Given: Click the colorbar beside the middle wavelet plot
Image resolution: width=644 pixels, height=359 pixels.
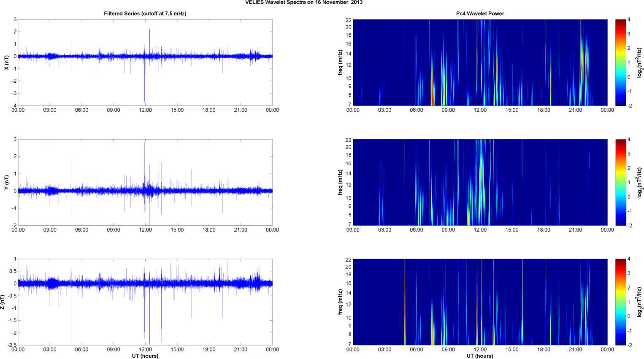Looking at the screenshot, I should (620, 182).
